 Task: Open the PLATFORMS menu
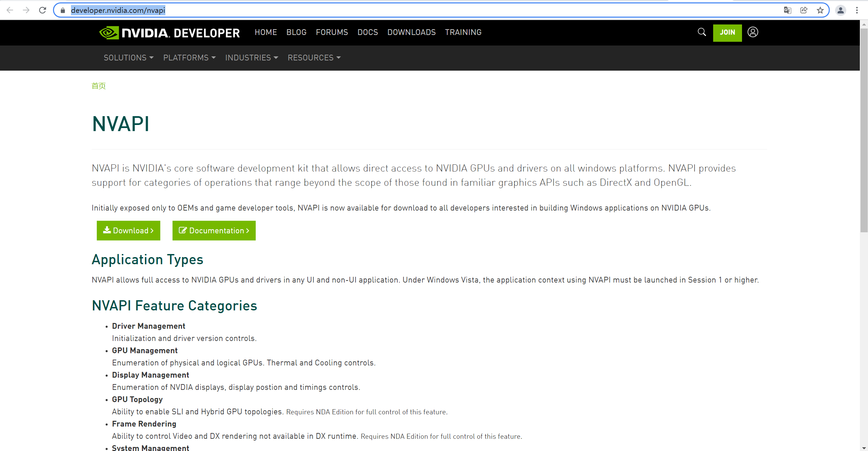click(189, 58)
